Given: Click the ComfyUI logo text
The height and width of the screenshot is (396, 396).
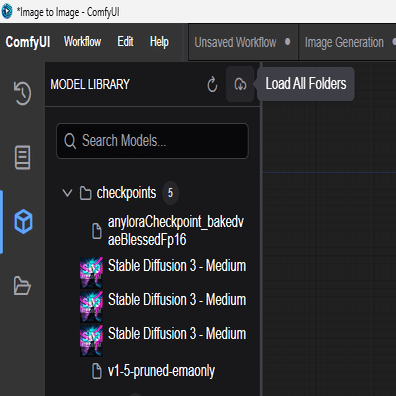Looking at the screenshot, I should click(x=28, y=42).
